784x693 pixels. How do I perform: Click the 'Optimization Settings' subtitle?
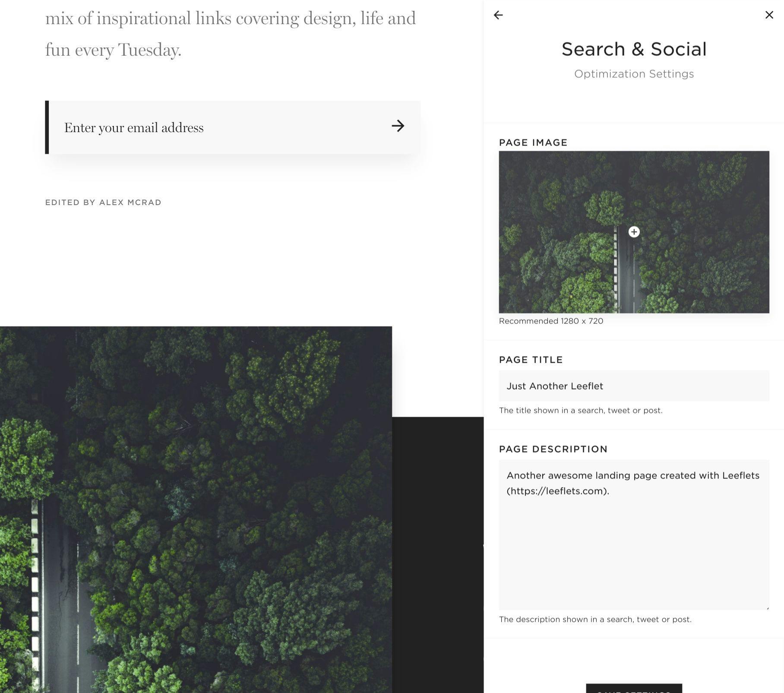point(634,74)
